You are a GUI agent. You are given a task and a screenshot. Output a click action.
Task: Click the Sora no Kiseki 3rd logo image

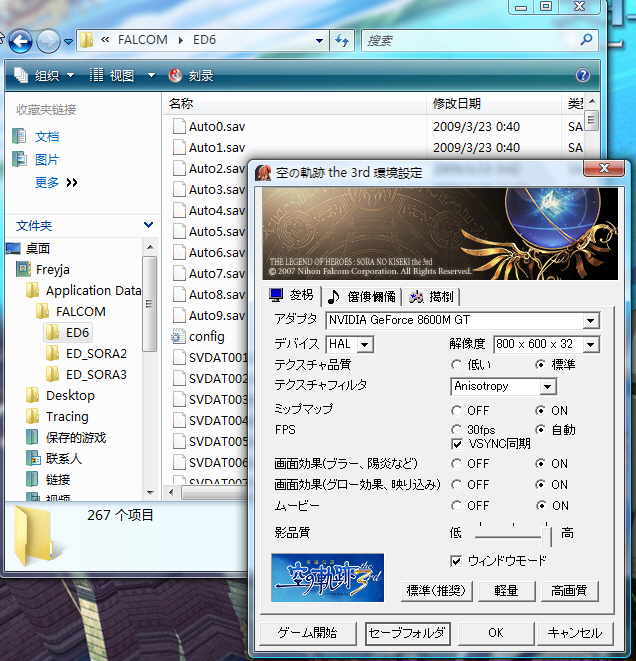327,578
